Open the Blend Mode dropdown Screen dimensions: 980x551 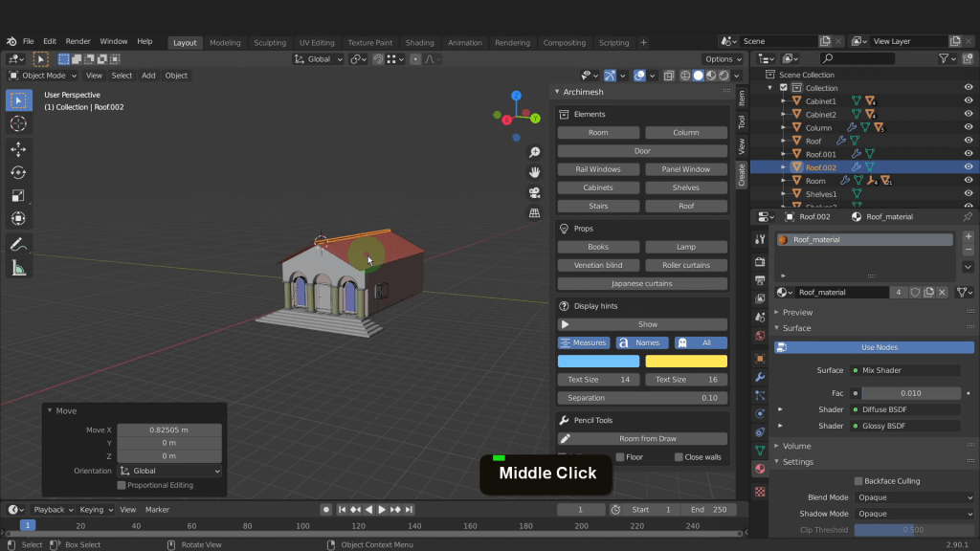point(914,497)
